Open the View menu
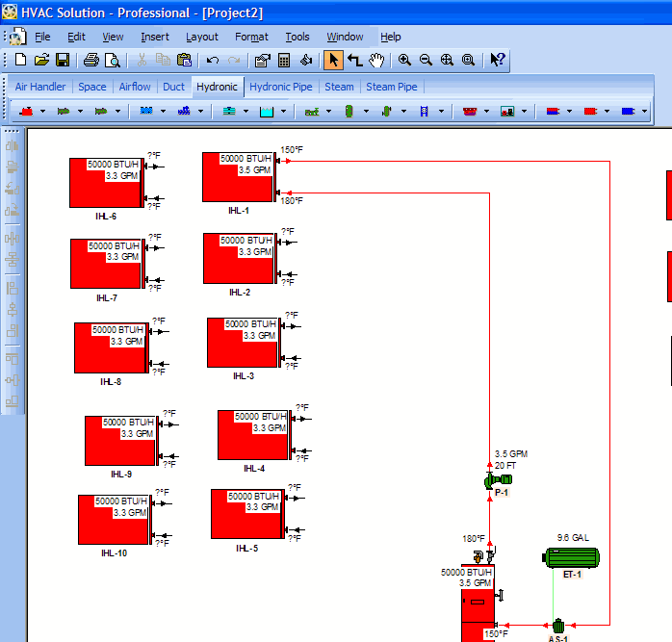The image size is (672, 642). click(x=113, y=37)
